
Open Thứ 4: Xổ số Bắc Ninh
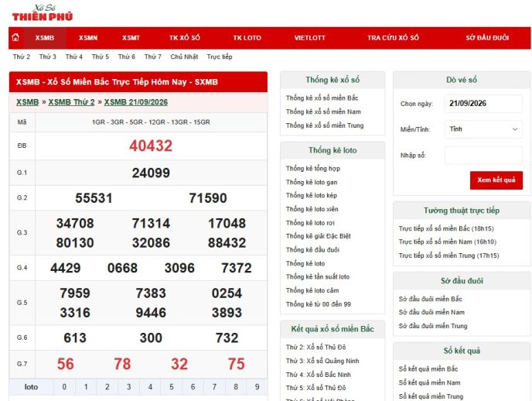319,375
